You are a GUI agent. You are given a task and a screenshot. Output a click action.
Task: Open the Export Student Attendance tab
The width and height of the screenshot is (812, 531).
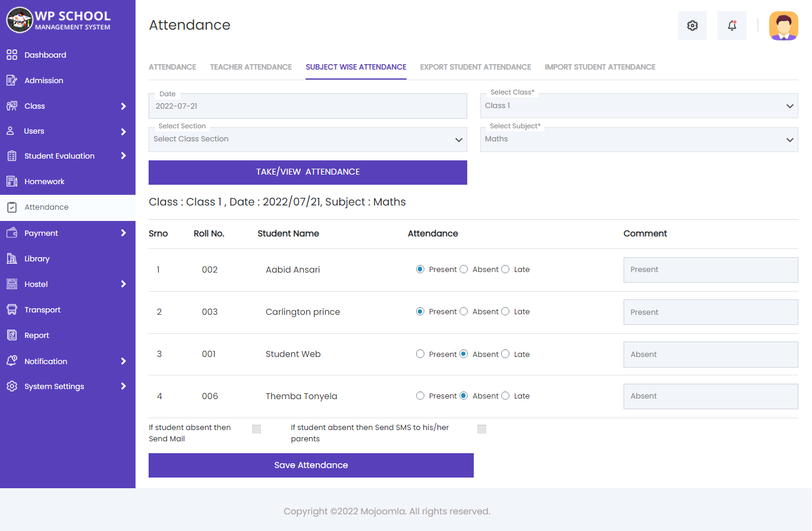click(475, 67)
